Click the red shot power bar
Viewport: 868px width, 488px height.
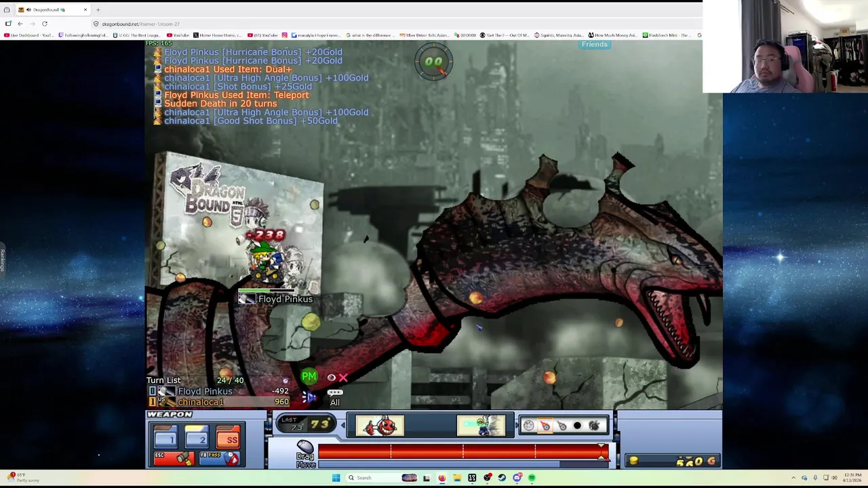pos(463,451)
